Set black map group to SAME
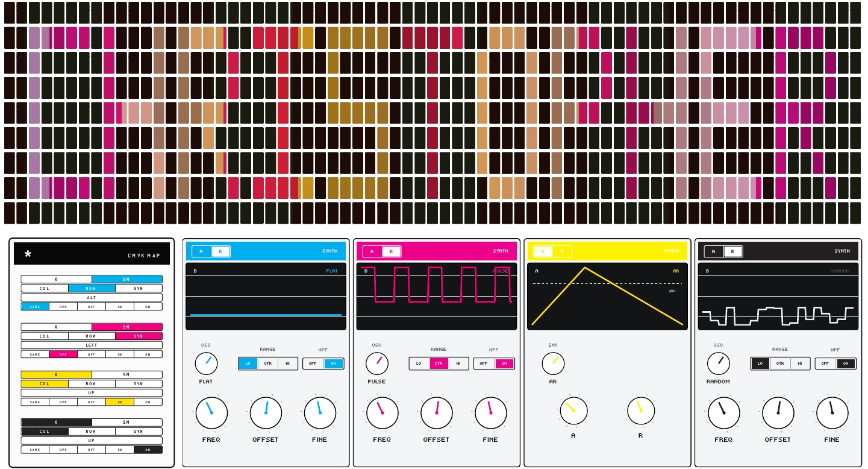Screen dimensions: 868x469 point(35,449)
